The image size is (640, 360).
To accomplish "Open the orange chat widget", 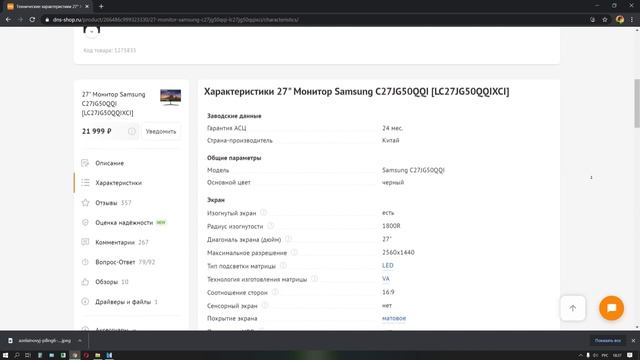I will pyautogui.click(x=611, y=308).
